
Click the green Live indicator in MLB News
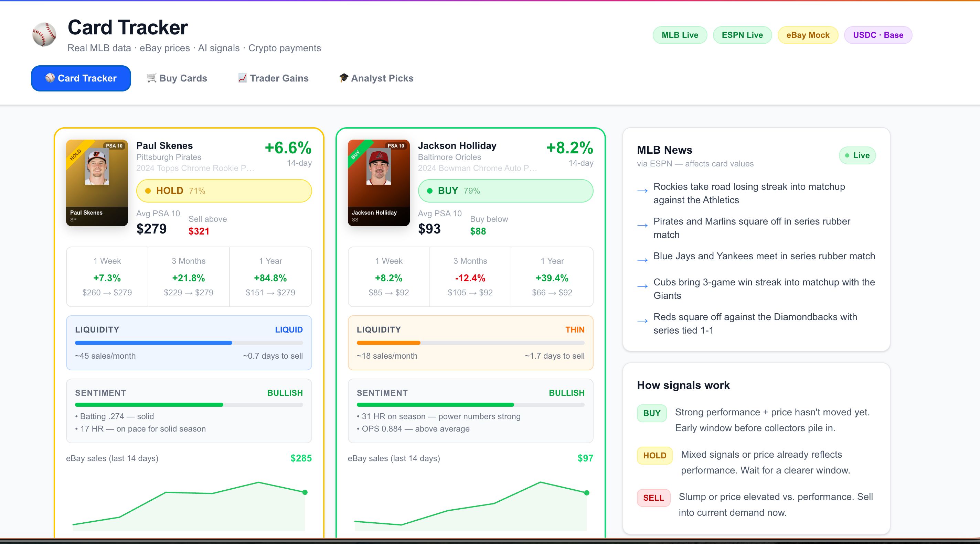(x=857, y=155)
